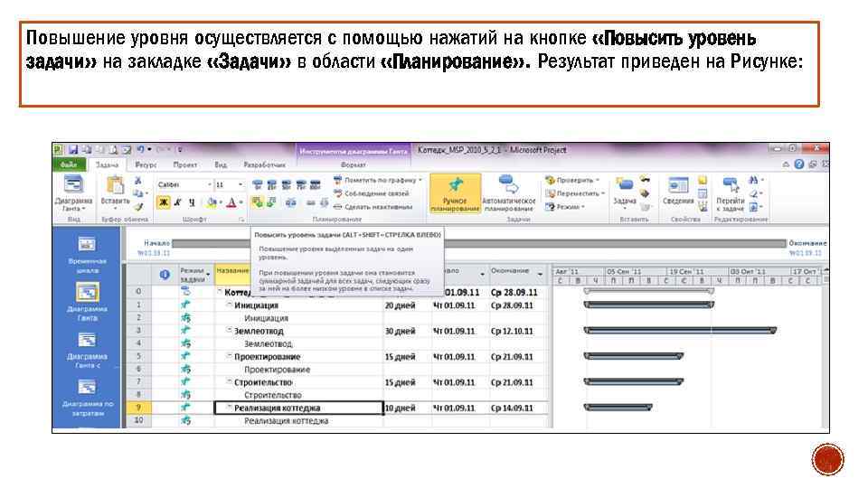Click the Find binoculars icon

753,181
